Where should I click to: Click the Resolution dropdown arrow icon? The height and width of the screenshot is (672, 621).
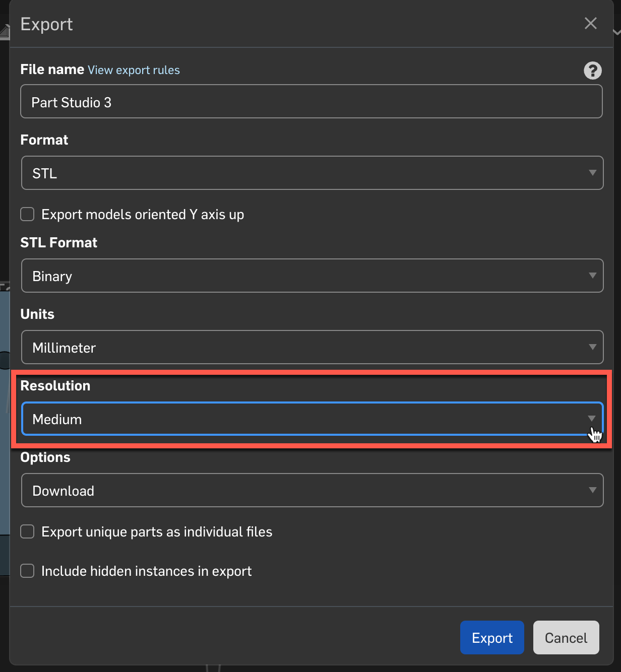coord(592,419)
